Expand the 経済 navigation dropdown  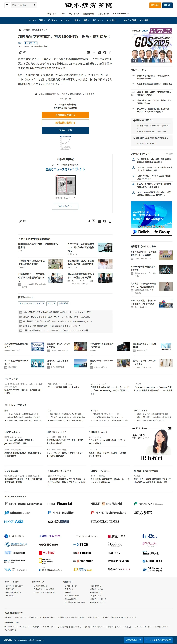click(x=77, y=20)
